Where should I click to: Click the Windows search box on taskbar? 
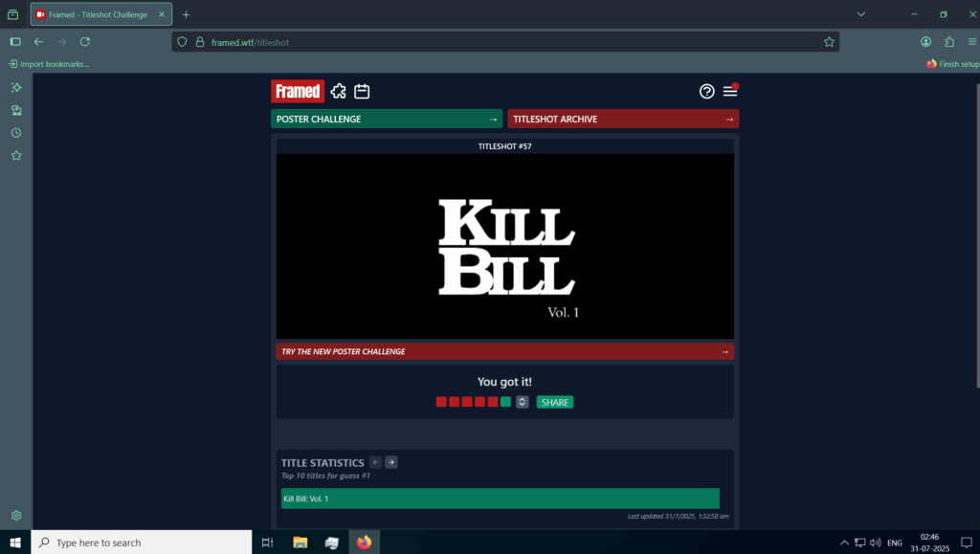[142, 543]
